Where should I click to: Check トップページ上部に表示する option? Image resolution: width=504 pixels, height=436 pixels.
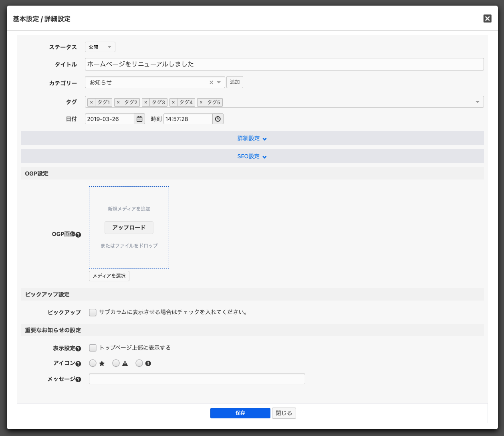(x=93, y=348)
